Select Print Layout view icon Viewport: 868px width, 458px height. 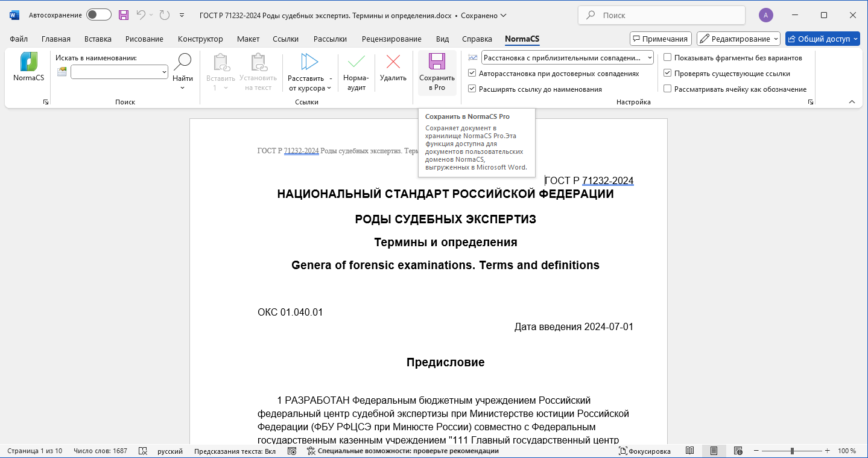tap(714, 451)
